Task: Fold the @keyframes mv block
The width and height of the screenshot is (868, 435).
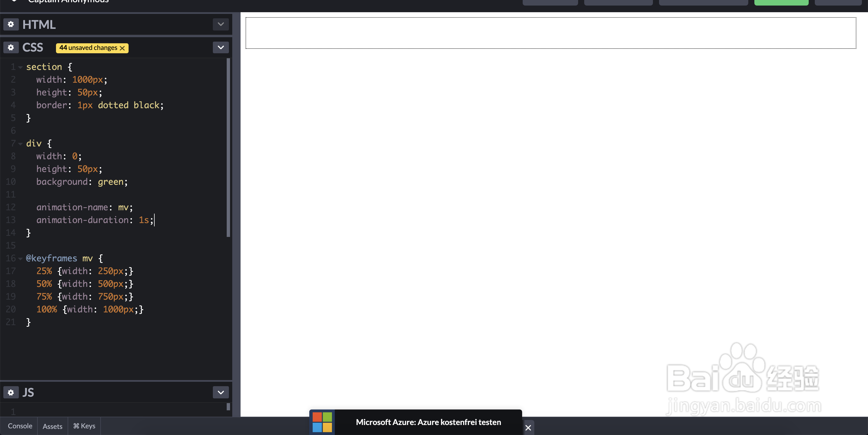Action: pyautogui.click(x=21, y=259)
